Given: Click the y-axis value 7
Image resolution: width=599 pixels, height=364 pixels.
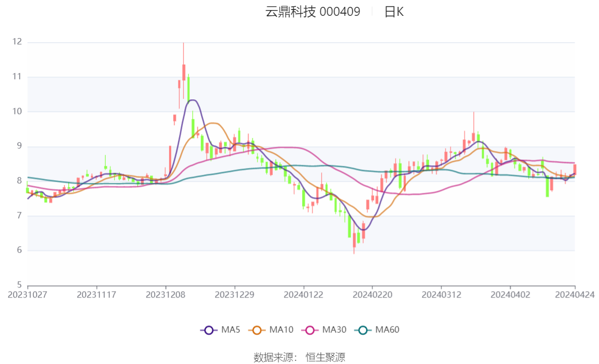Looking at the screenshot, I should pos(19,216).
